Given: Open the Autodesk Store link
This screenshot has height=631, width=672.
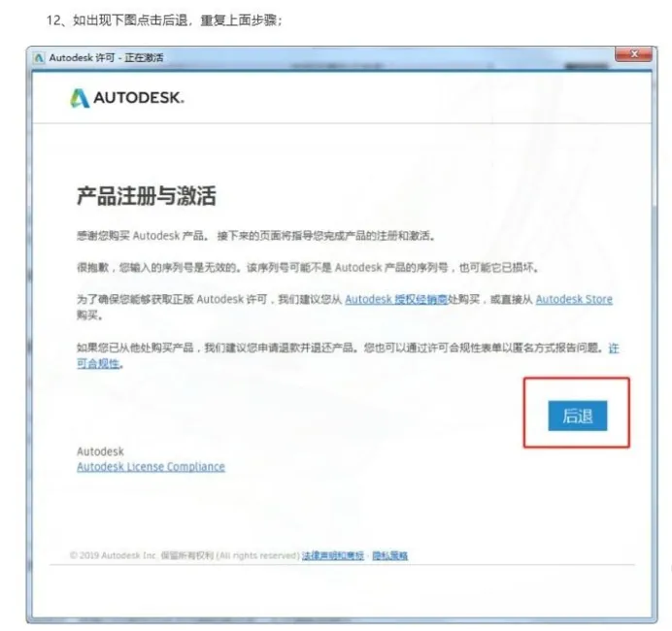Looking at the screenshot, I should [574, 299].
